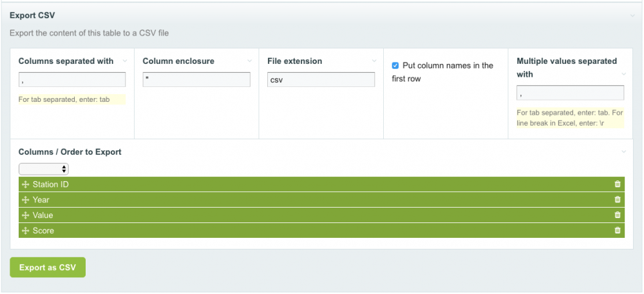
Task: Focus the Multiple values separated with input
Action: 570,93
